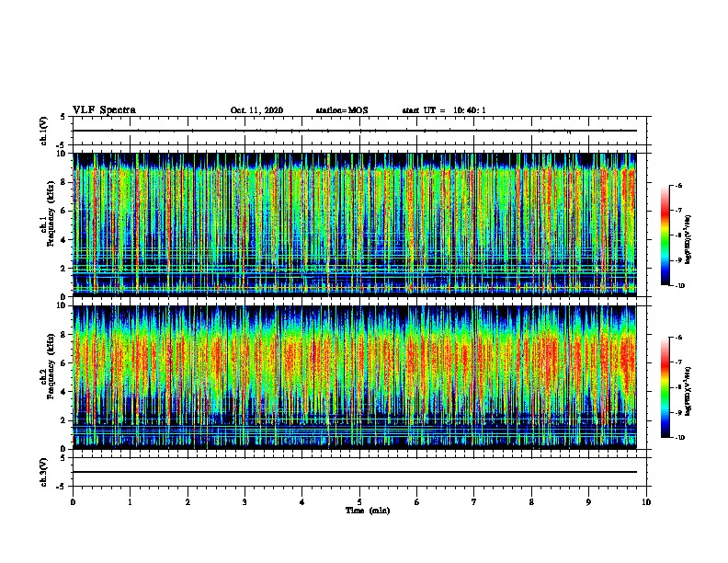The height and width of the screenshot is (563, 728).
Task: Click time axis tick label "5"
Action: [359, 502]
